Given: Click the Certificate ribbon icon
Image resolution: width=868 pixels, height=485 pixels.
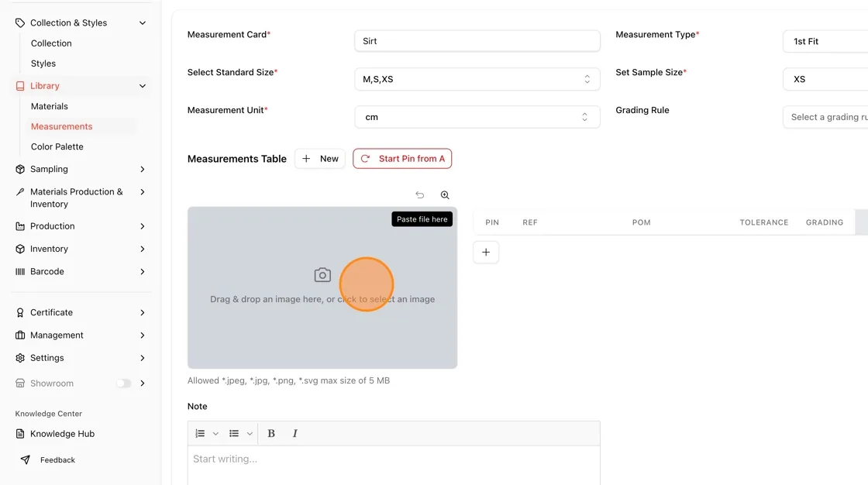Looking at the screenshot, I should (20, 312).
